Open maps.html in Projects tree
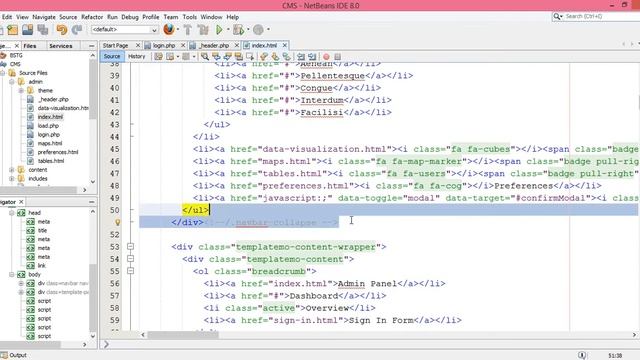 point(50,143)
